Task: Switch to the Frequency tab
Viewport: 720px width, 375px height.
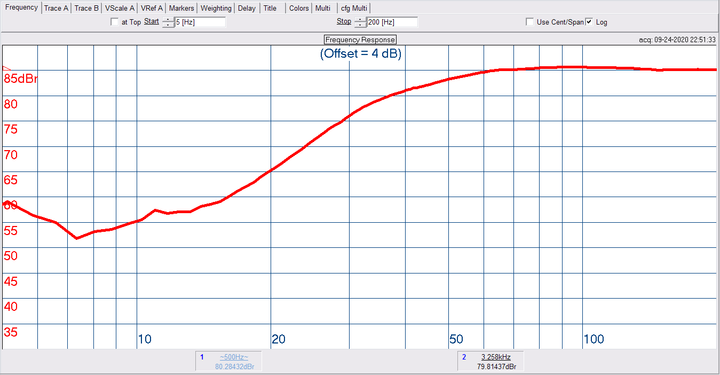Action: click(21, 8)
